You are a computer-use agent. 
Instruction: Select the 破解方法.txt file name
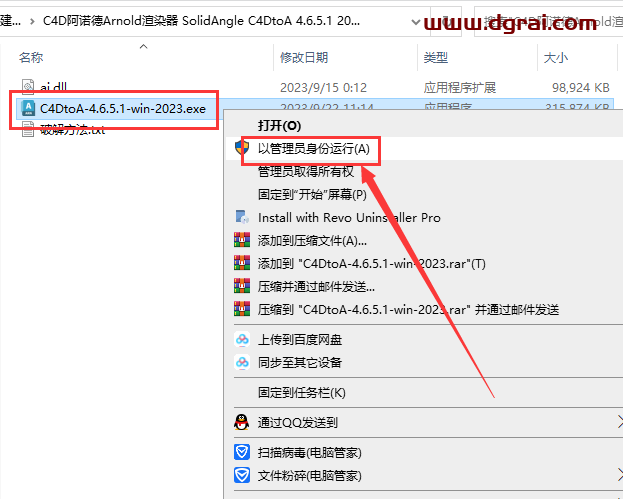point(73,130)
